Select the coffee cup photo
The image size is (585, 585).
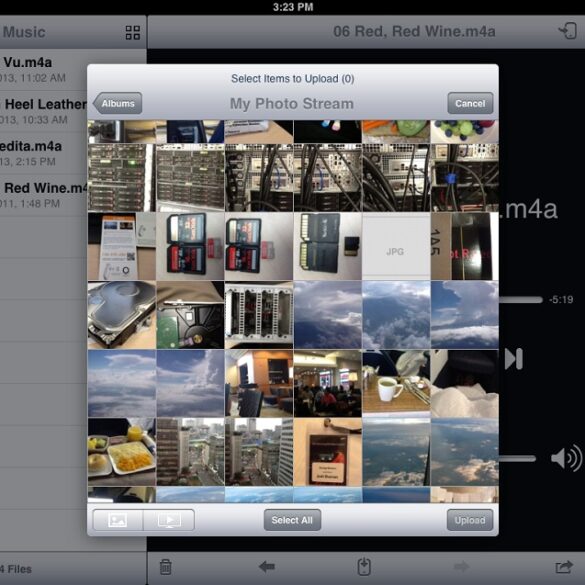tap(396, 383)
